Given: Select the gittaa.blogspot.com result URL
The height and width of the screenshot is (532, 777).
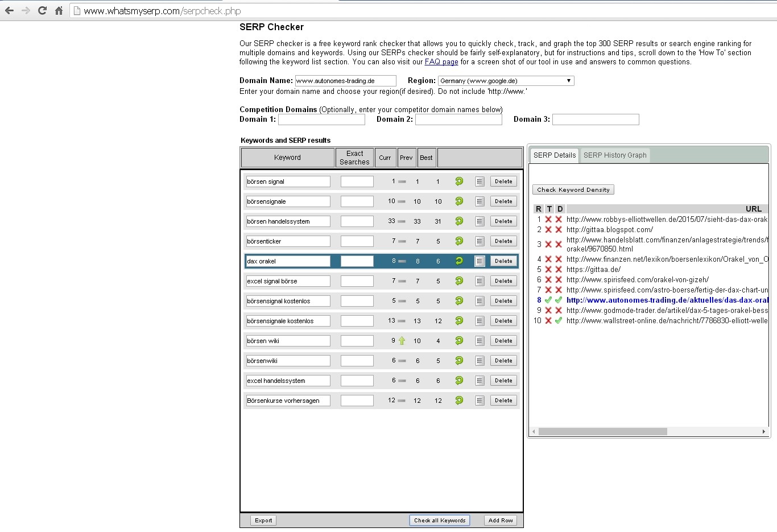Looking at the screenshot, I should pyautogui.click(x=610, y=230).
